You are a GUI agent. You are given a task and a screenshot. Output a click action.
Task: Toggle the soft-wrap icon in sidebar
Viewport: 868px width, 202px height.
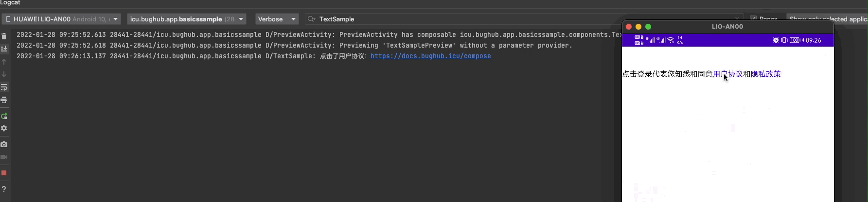(4, 87)
